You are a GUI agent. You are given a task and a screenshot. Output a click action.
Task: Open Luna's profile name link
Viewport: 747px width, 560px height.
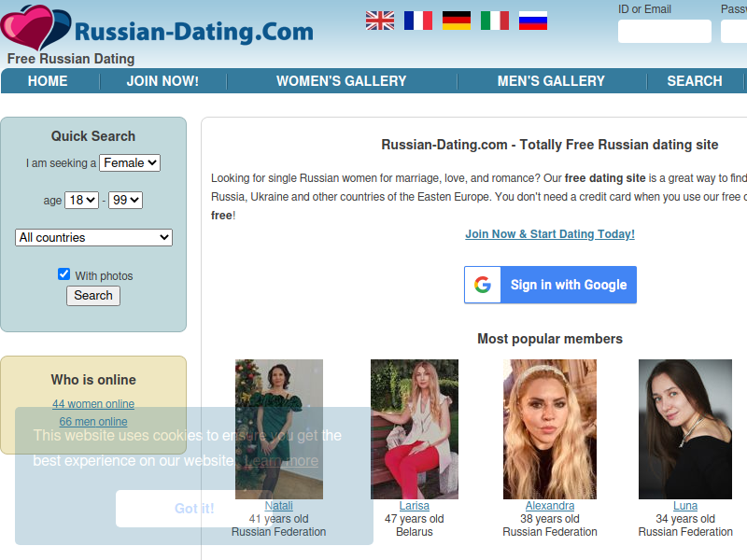[x=685, y=506]
